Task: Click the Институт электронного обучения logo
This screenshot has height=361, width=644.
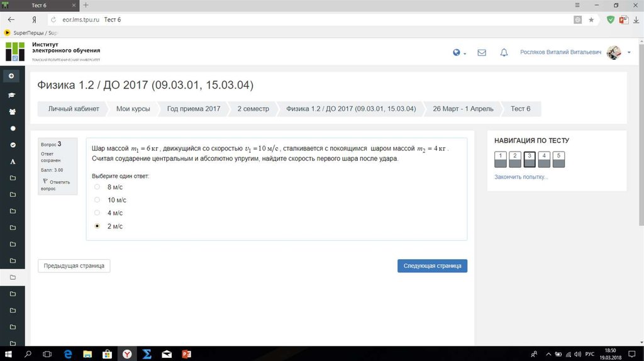Action: pos(53,52)
